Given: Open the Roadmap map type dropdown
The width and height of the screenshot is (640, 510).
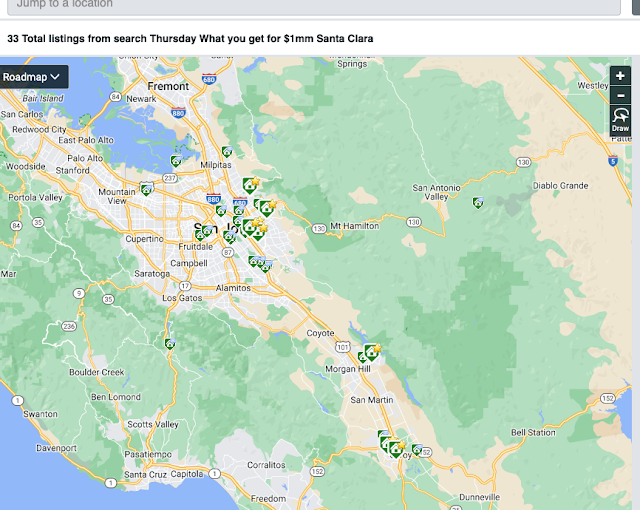Looking at the screenshot, I should [x=33, y=77].
